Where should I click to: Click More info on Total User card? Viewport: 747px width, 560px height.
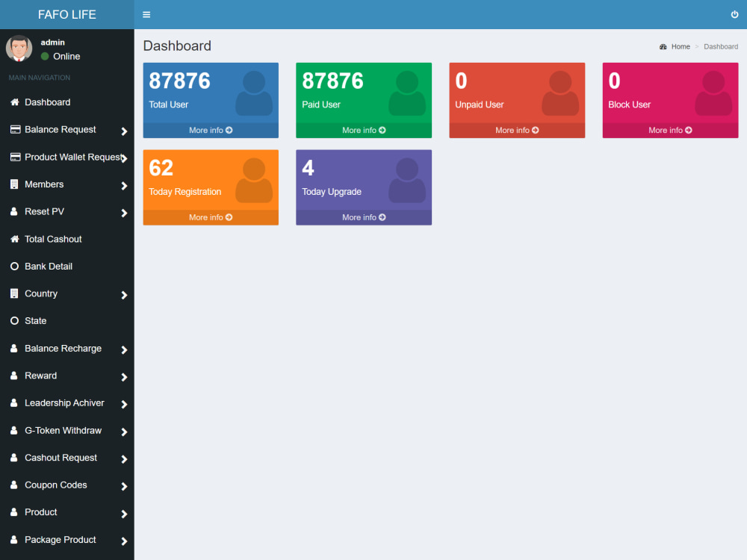(x=211, y=130)
